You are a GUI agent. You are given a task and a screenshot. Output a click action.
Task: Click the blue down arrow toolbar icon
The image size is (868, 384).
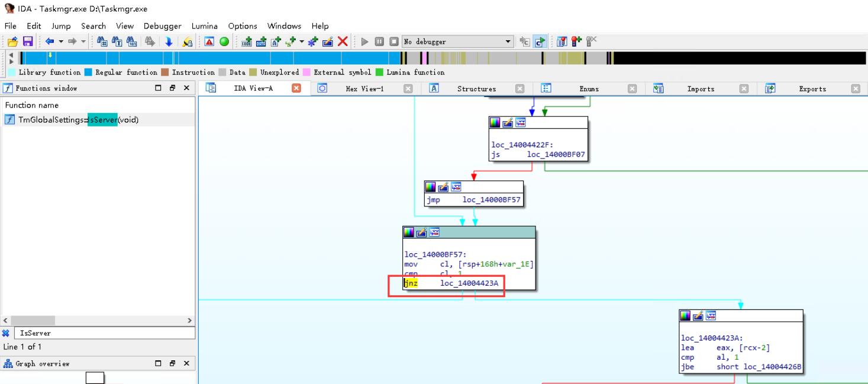point(170,41)
